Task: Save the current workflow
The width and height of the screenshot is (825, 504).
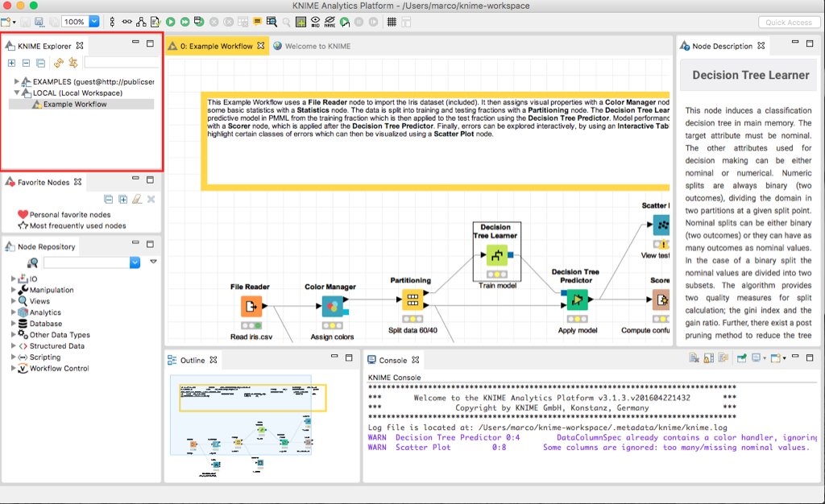Action: 25,23
